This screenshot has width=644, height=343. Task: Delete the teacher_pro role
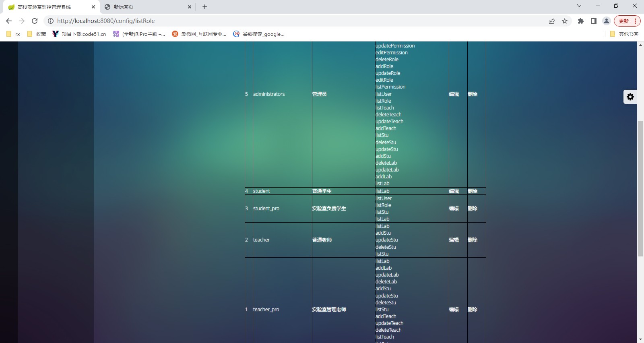coord(473,310)
